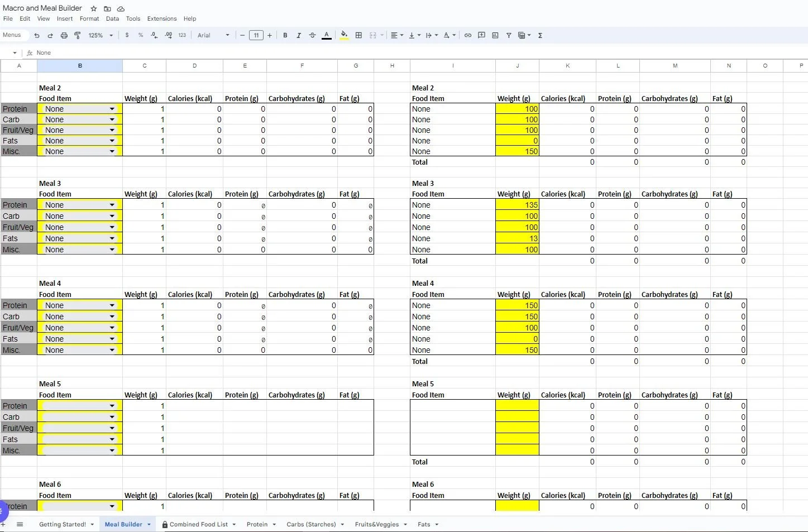
Task: Switch to Getting Started! sheet tab
Action: [x=63, y=524]
